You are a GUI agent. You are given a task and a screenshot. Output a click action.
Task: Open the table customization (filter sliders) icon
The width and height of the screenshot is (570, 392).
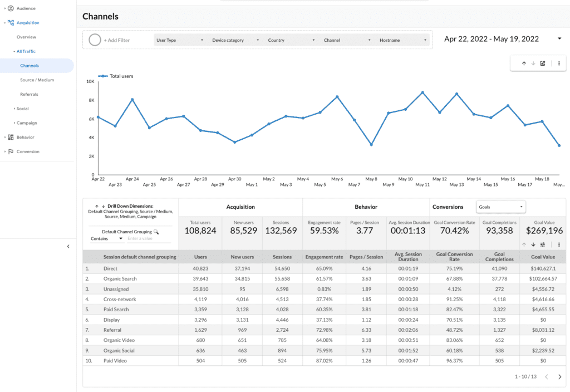543,244
